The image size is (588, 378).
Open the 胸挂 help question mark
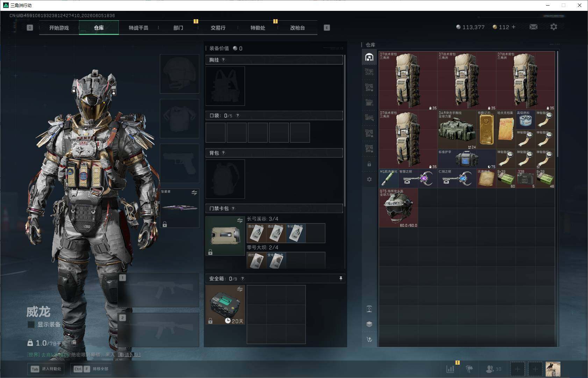pos(223,60)
